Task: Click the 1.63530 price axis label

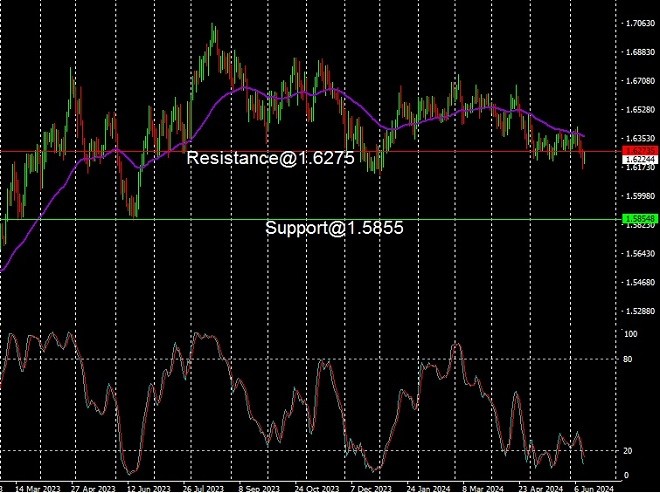Action: pos(640,138)
